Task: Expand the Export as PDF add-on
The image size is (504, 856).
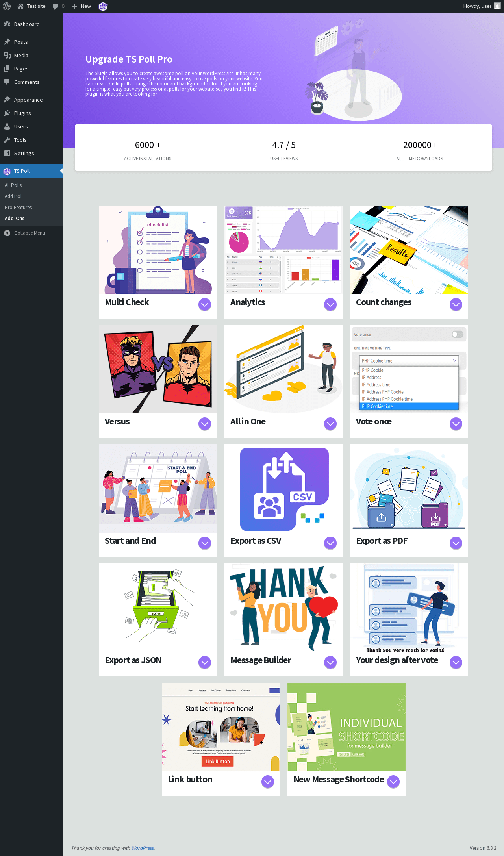Action: click(x=456, y=543)
